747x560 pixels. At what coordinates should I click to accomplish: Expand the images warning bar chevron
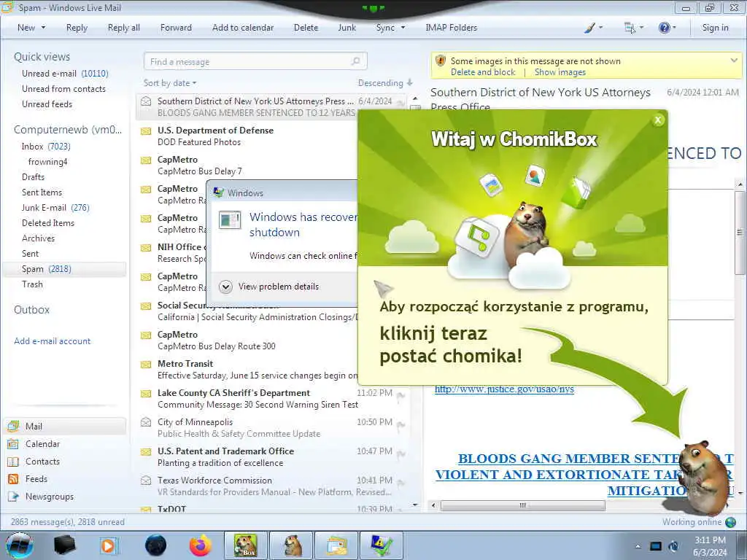pyautogui.click(x=734, y=61)
